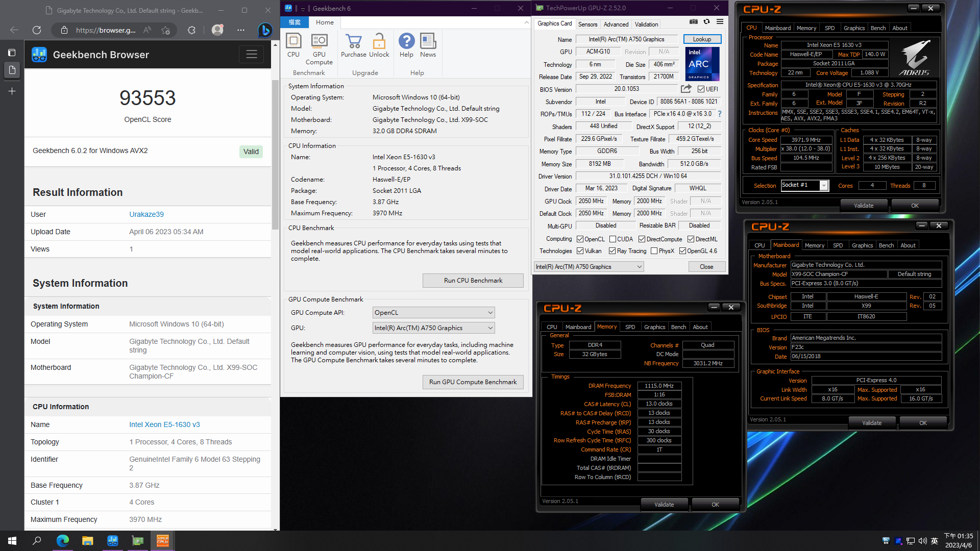The width and height of the screenshot is (980, 551).
Task: Open browser extensions puzzle icon
Action: point(191,30)
